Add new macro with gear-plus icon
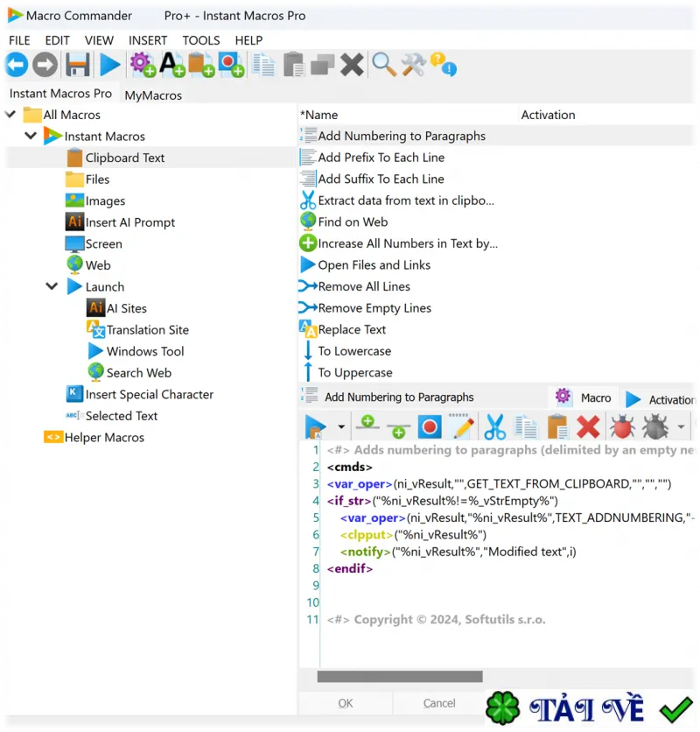The image size is (700, 732). (143, 65)
